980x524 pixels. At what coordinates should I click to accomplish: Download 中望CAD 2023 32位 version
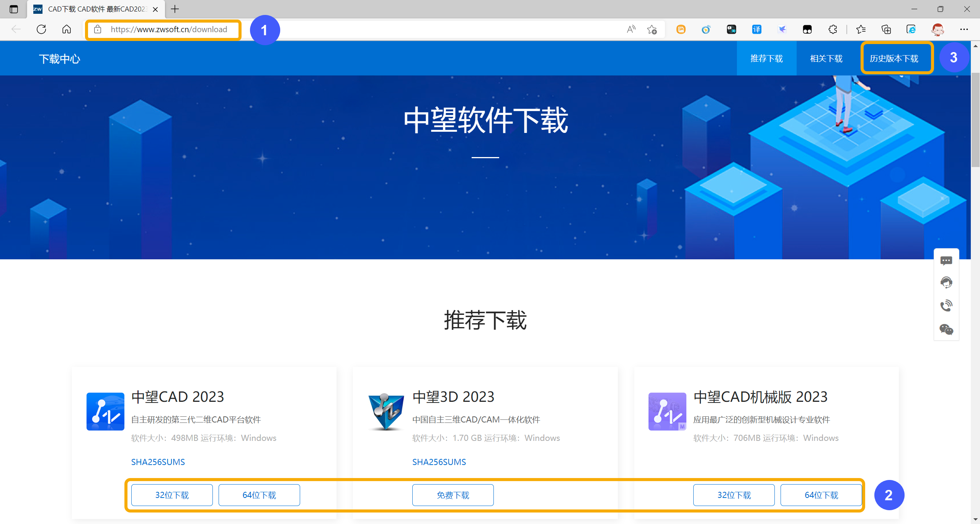[x=172, y=495]
